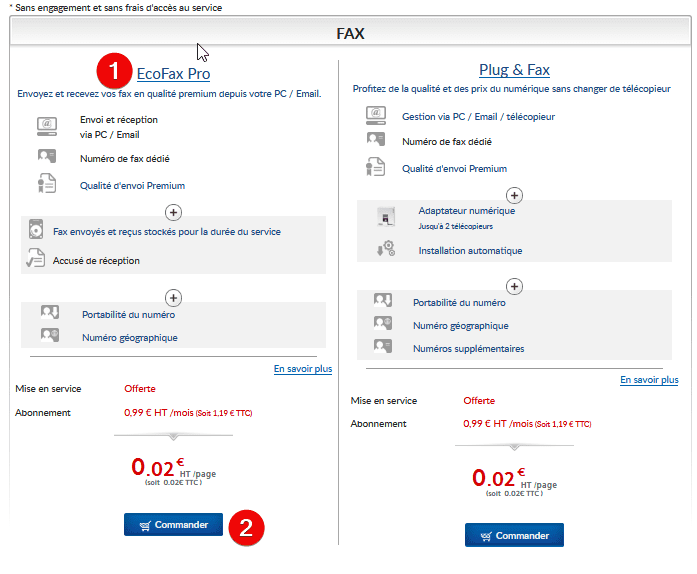Click 'Portabilité du numéro' in Plug & Fax

pos(459,303)
